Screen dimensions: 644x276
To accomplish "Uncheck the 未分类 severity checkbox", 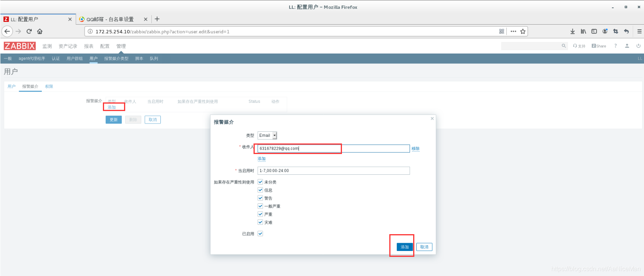I will pyautogui.click(x=260, y=182).
